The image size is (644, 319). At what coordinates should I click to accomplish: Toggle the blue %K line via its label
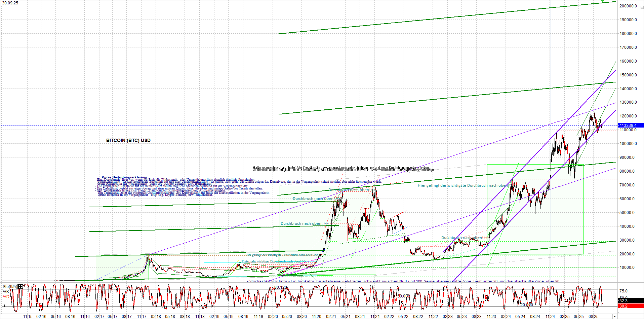[x=5, y=291]
